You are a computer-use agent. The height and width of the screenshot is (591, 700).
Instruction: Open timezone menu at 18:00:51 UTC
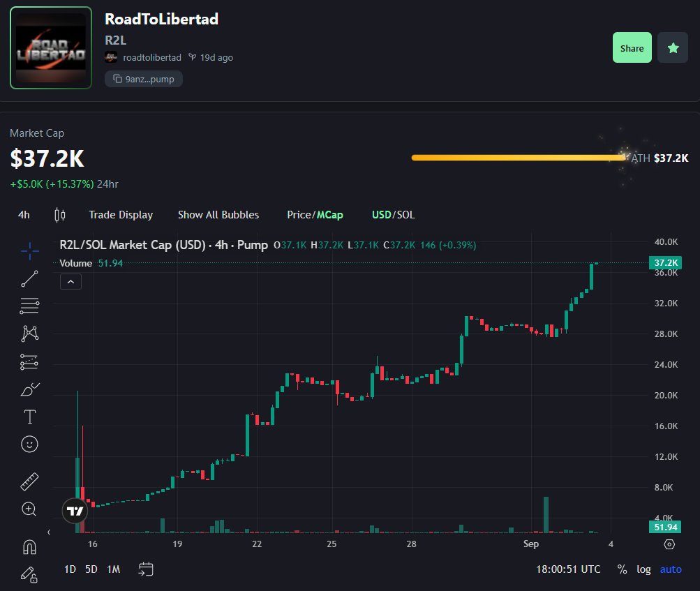568,569
